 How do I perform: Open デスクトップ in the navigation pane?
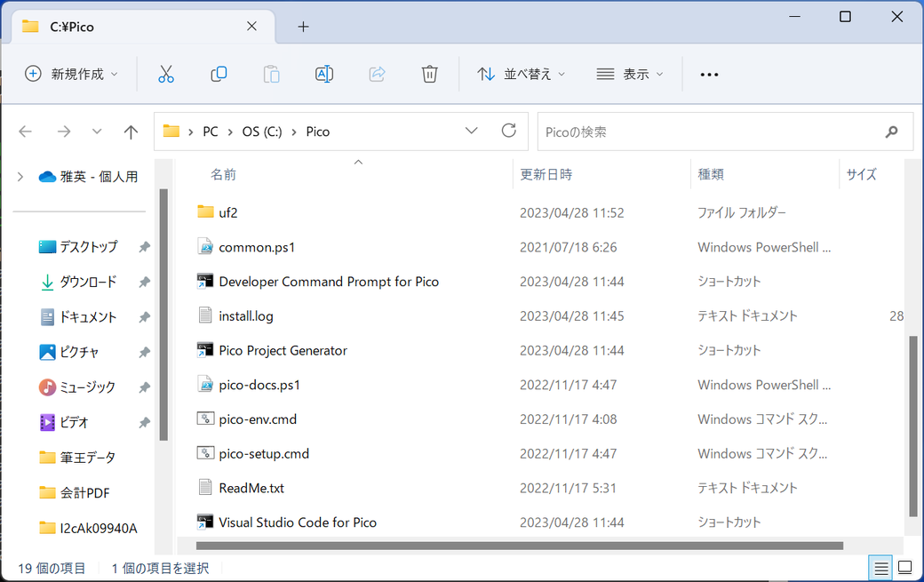click(x=88, y=247)
